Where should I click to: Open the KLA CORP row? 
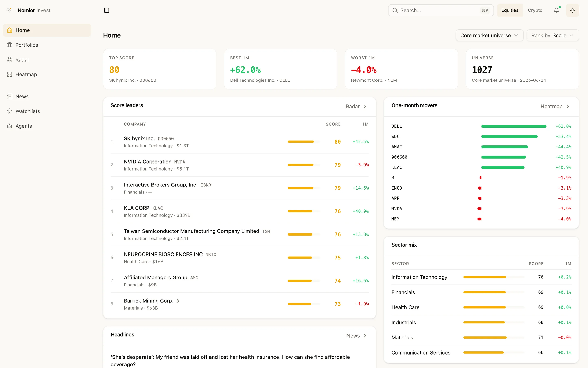tap(239, 211)
